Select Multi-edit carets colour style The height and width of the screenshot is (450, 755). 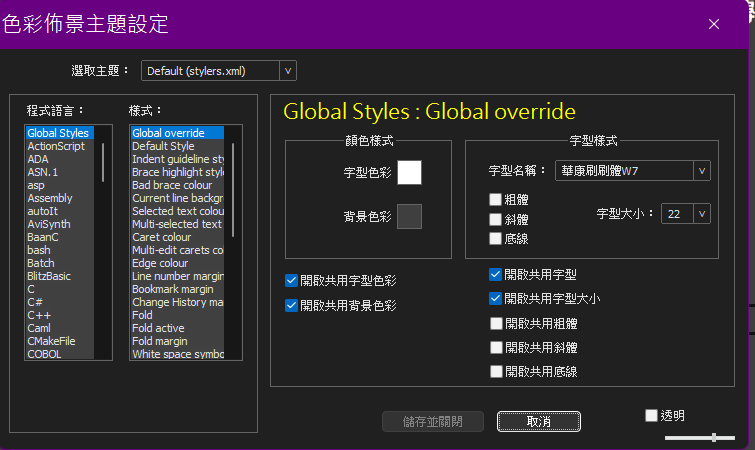point(177,250)
